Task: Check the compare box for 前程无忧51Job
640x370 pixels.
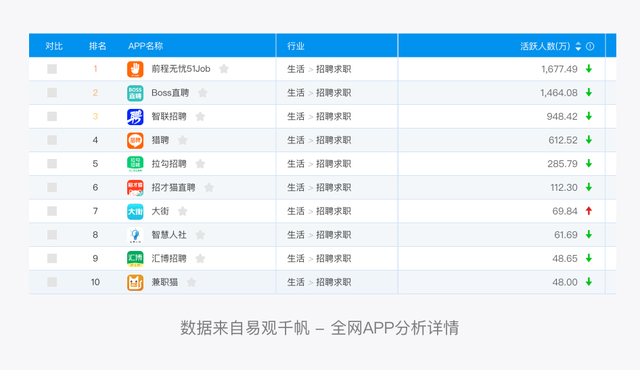Action: click(52, 69)
